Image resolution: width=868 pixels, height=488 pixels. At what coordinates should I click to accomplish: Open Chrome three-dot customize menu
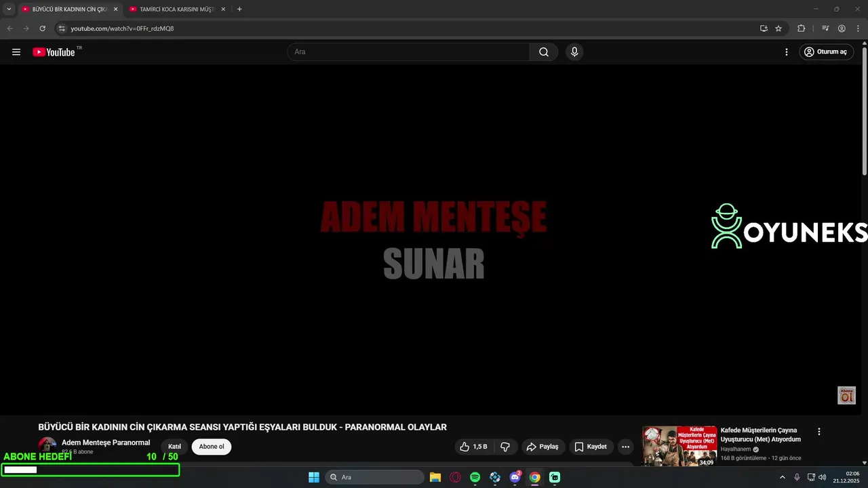858,28
